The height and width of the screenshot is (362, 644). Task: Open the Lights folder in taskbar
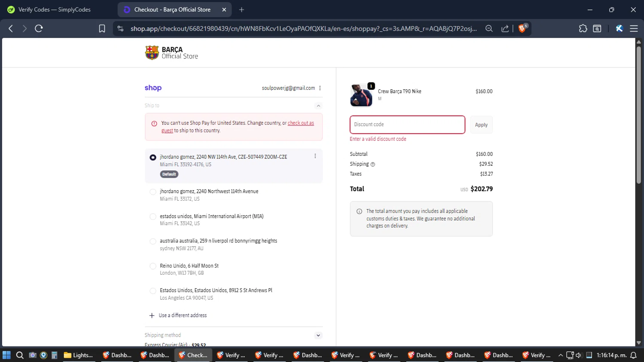pos(79,355)
